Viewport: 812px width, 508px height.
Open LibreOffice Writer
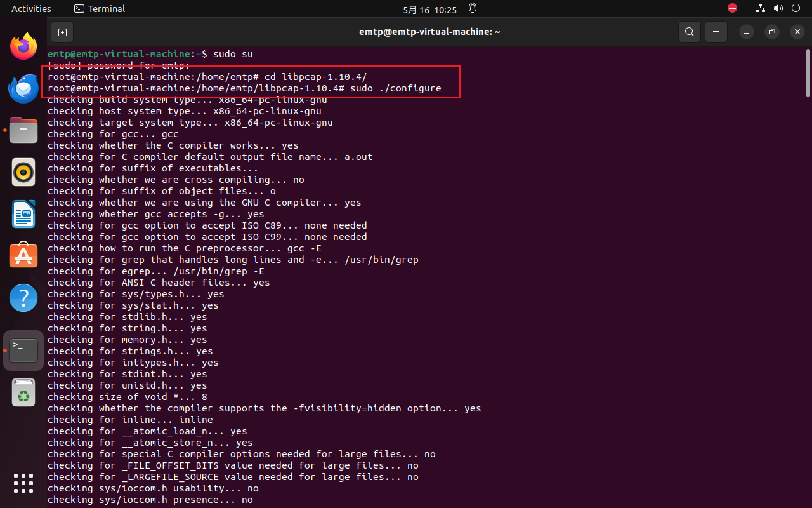23,214
